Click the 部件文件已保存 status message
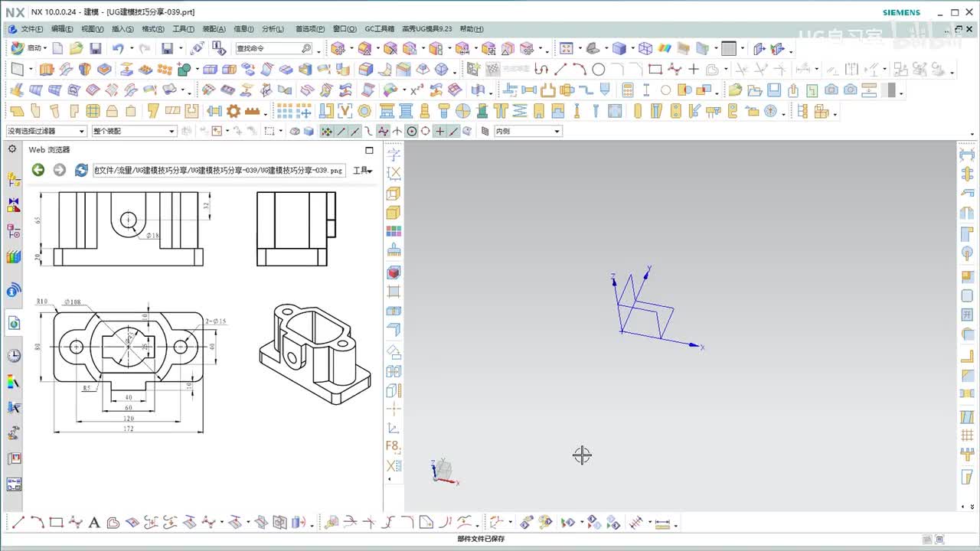The image size is (980, 551). 481,539
